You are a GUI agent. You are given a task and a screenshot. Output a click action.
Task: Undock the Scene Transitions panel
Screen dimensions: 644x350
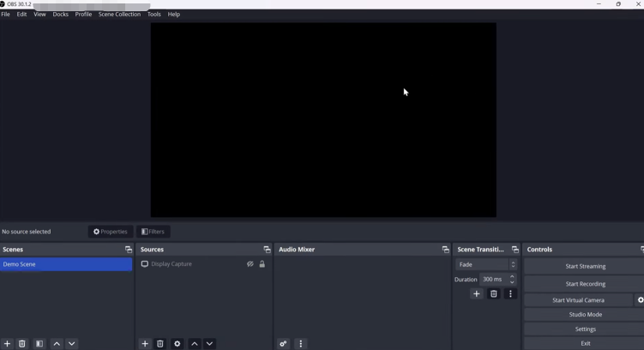click(x=515, y=250)
